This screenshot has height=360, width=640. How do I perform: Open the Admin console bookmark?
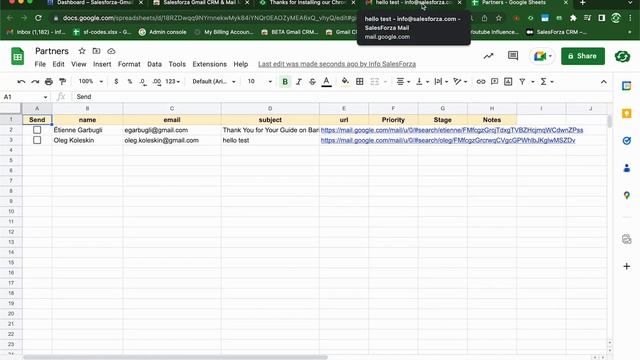coord(162,32)
